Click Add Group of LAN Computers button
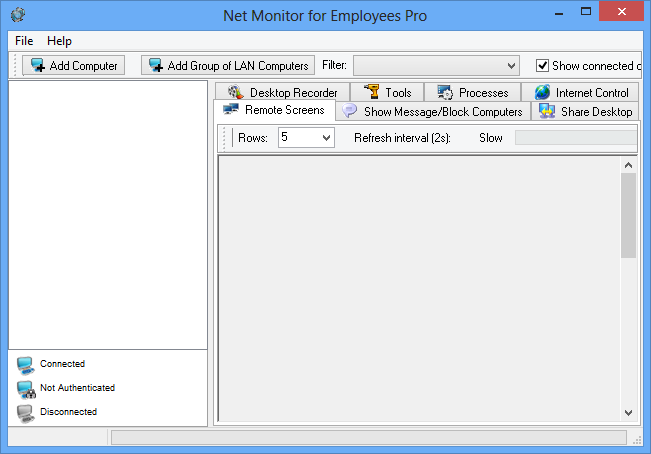The width and height of the screenshot is (651, 454). pyautogui.click(x=228, y=65)
